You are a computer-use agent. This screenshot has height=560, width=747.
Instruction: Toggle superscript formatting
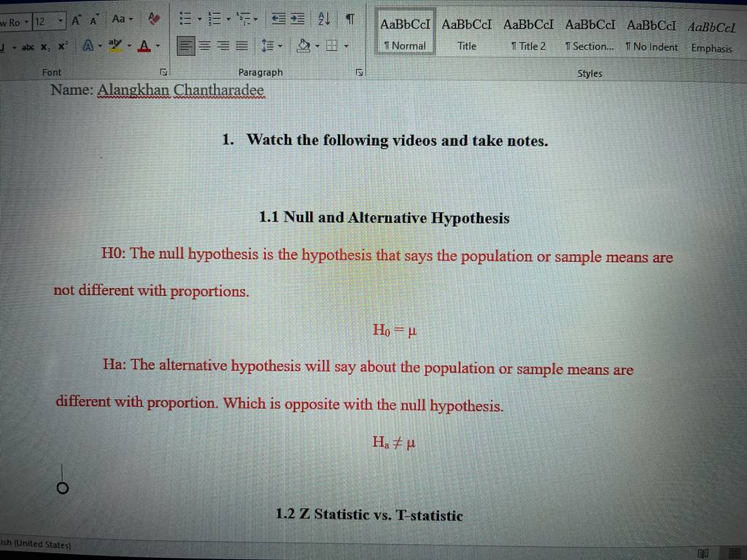pos(63,46)
